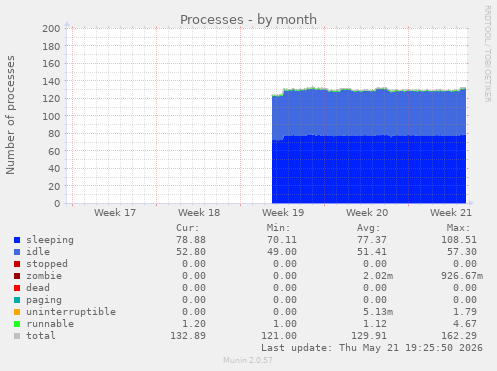
Task: Click the 'Processes - by month' title
Action: click(x=248, y=20)
